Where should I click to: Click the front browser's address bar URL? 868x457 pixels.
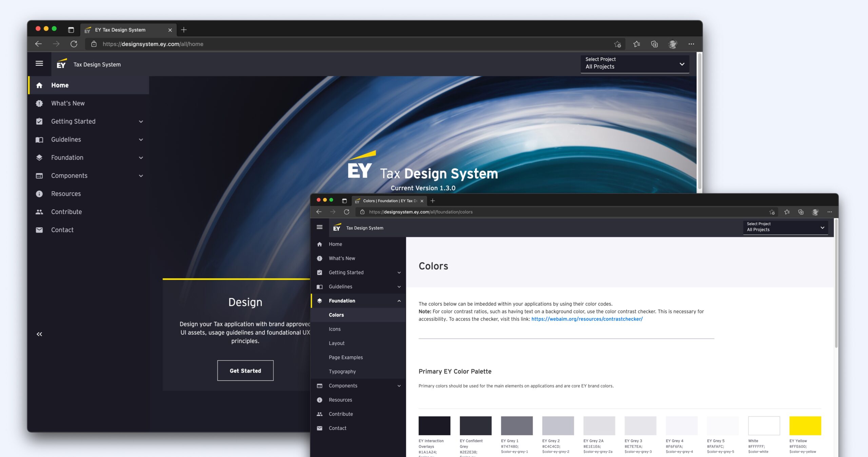[x=420, y=212]
